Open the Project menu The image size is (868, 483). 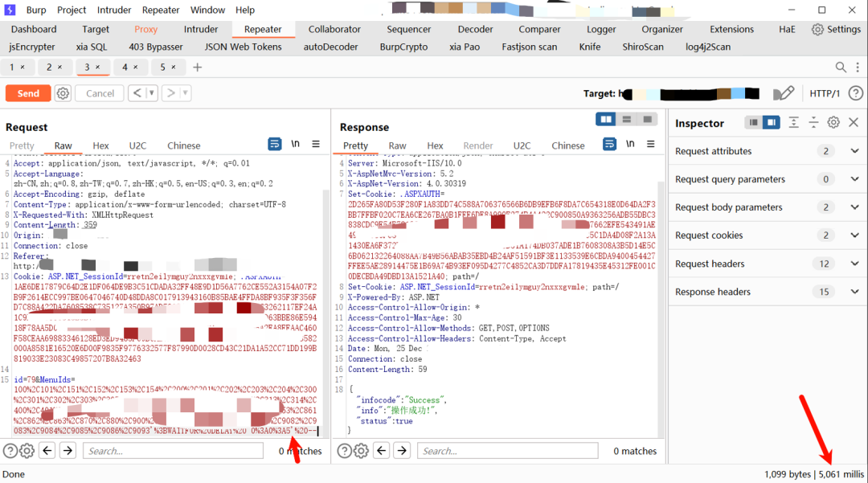point(72,10)
